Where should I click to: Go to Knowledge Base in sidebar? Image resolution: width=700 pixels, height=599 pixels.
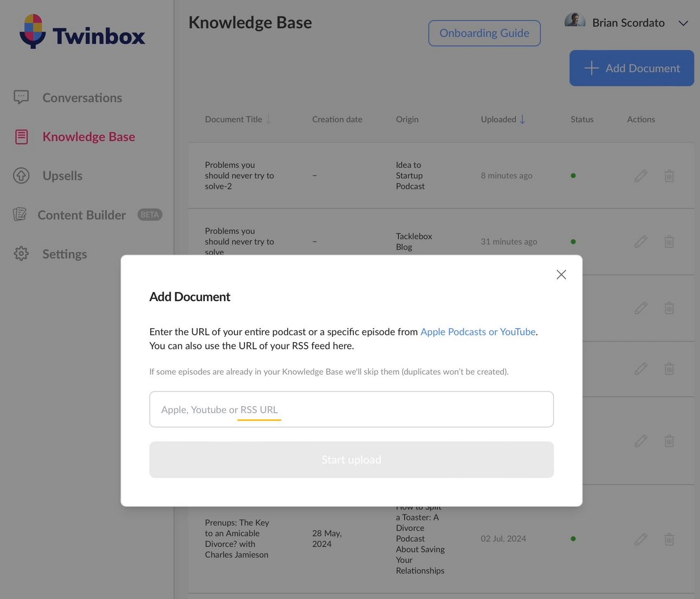89,136
